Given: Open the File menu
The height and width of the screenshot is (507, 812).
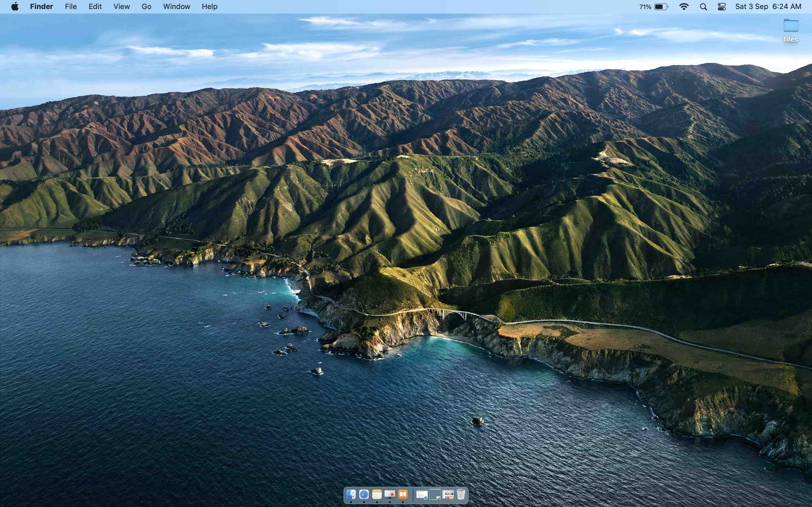Looking at the screenshot, I should click(x=71, y=7).
